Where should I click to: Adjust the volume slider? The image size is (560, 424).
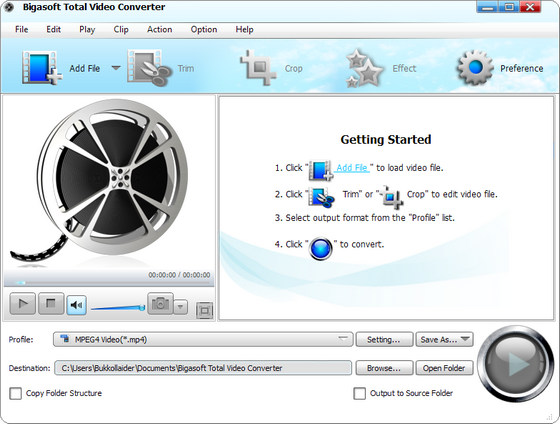118,307
